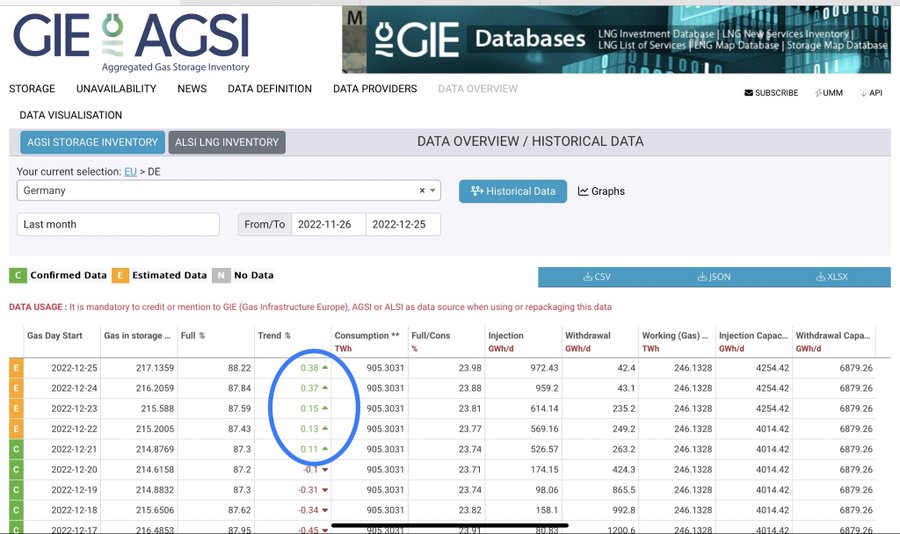Download data as JSON
The width and height of the screenshot is (900, 534).
pos(714,277)
